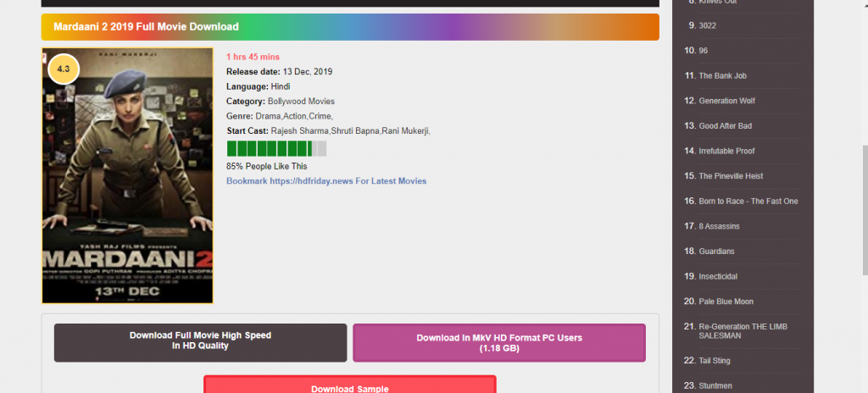Select Good After Bad from the sidebar list
The height and width of the screenshot is (393, 868).
coord(726,125)
